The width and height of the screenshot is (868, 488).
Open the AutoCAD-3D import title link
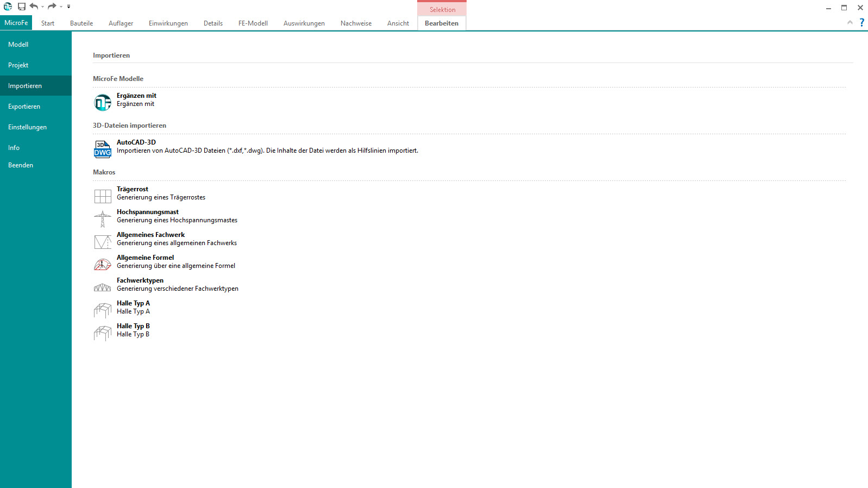pos(136,142)
